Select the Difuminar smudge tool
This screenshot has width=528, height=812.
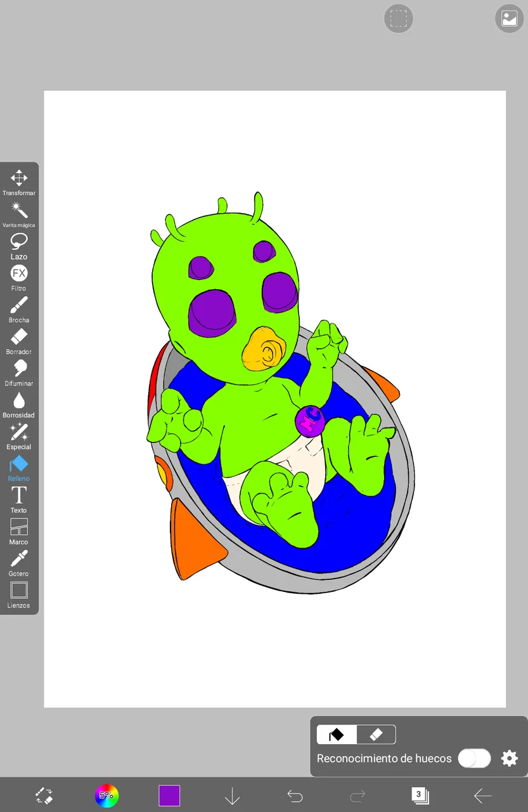[19, 373]
